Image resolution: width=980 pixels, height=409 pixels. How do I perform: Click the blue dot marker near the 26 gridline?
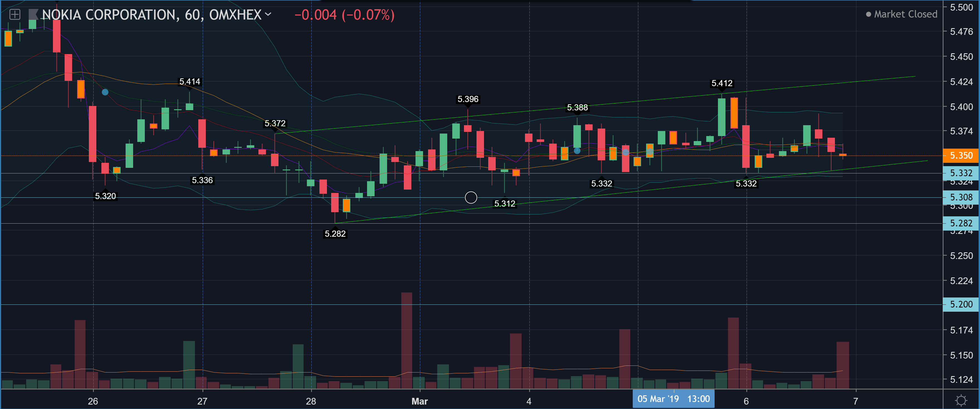105,92
